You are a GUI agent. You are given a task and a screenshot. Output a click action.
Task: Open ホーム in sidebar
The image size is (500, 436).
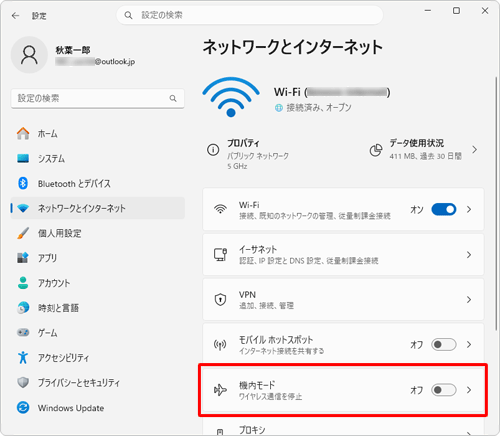pyautogui.click(x=98, y=133)
